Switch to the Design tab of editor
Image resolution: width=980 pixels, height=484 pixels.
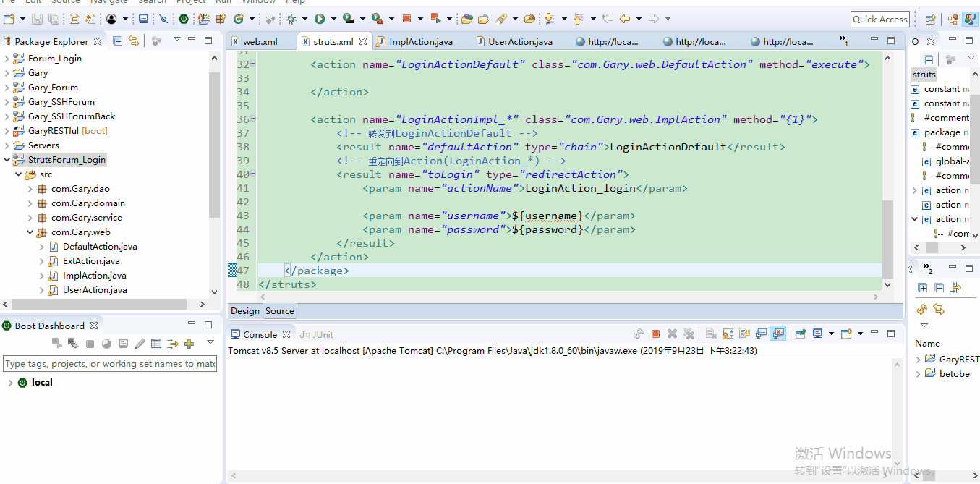(x=244, y=311)
